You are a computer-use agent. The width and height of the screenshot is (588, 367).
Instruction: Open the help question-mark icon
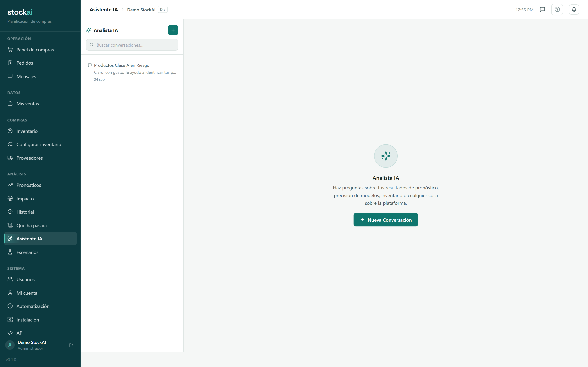click(x=557, y=10)
